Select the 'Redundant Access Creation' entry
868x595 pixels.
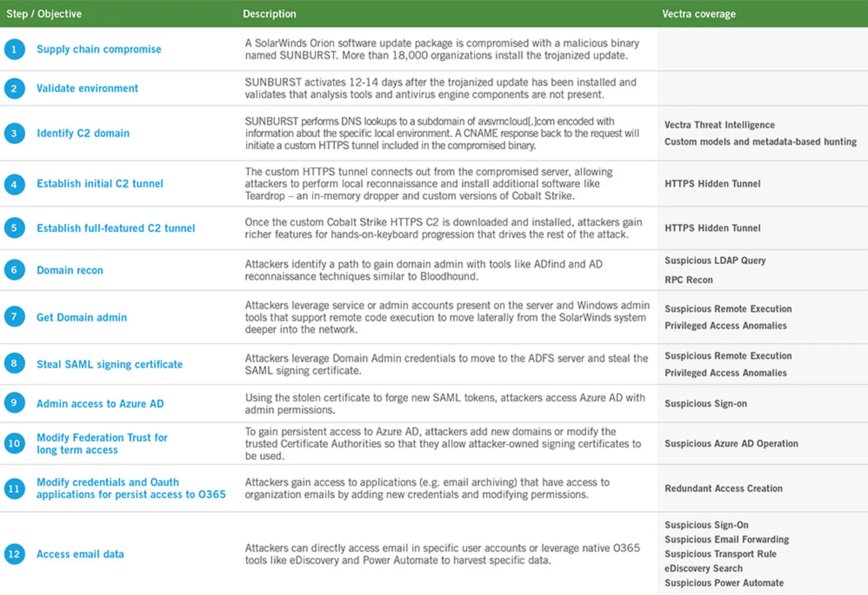pyautogui.click(x=723, y=488)
